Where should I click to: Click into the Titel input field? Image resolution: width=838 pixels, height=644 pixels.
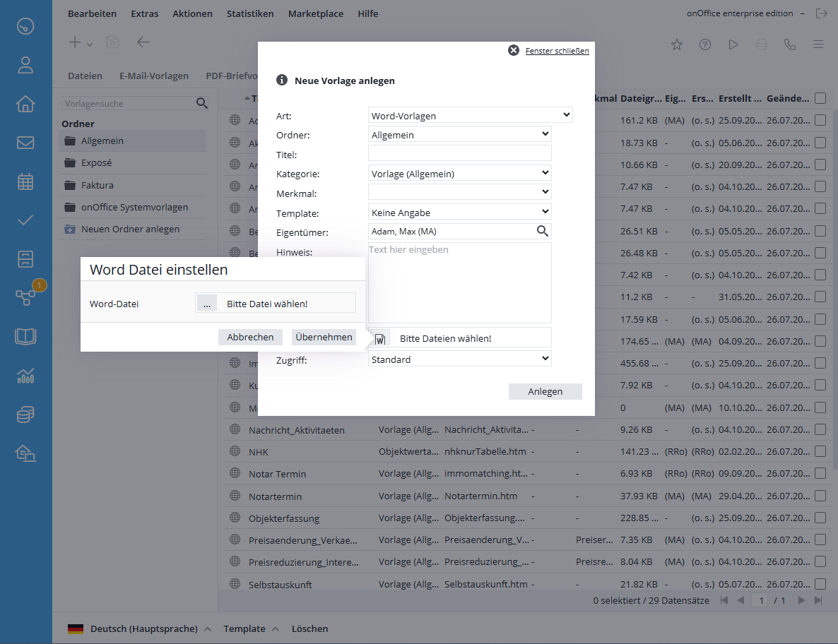click(459, 153)
